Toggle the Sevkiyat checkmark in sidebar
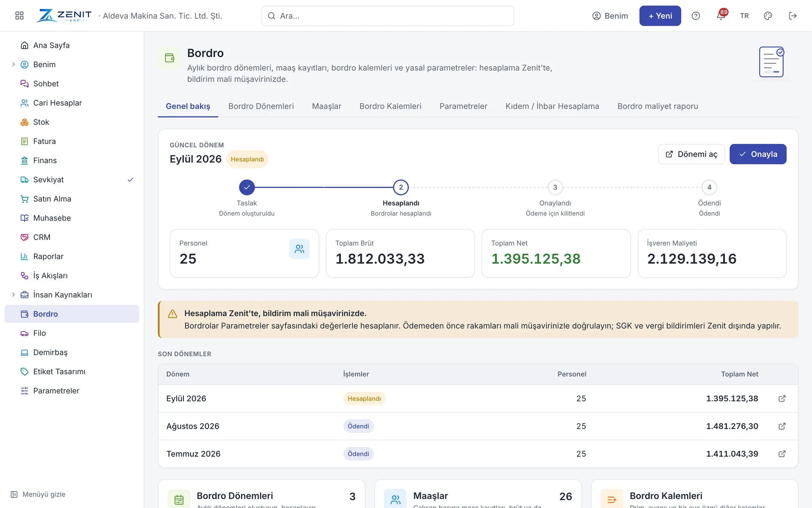The height and width of the screenshot is (508, 812). [131, 179]
